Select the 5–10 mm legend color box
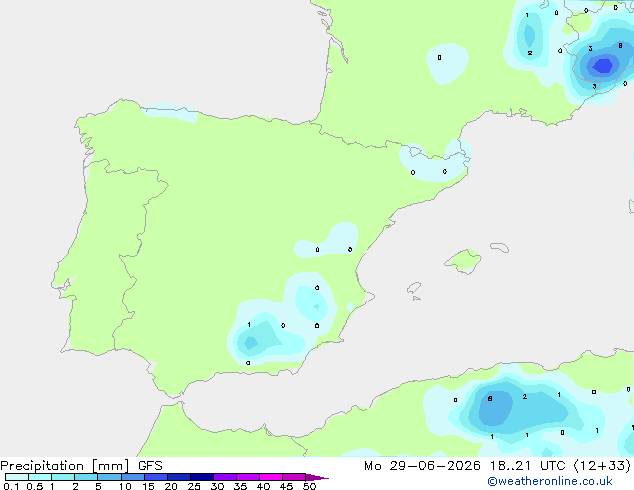The height and width of the screenshot is (490, 634). [x=109, y=477]
